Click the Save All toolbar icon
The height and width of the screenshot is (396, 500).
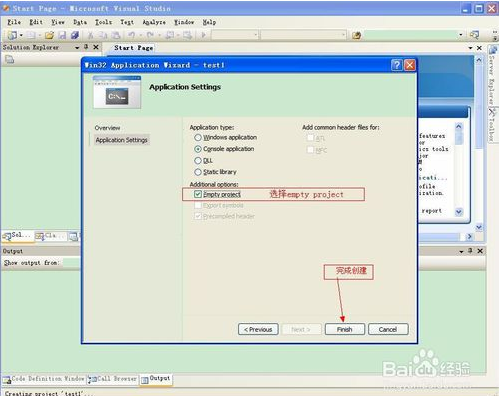tap(75, 35)
